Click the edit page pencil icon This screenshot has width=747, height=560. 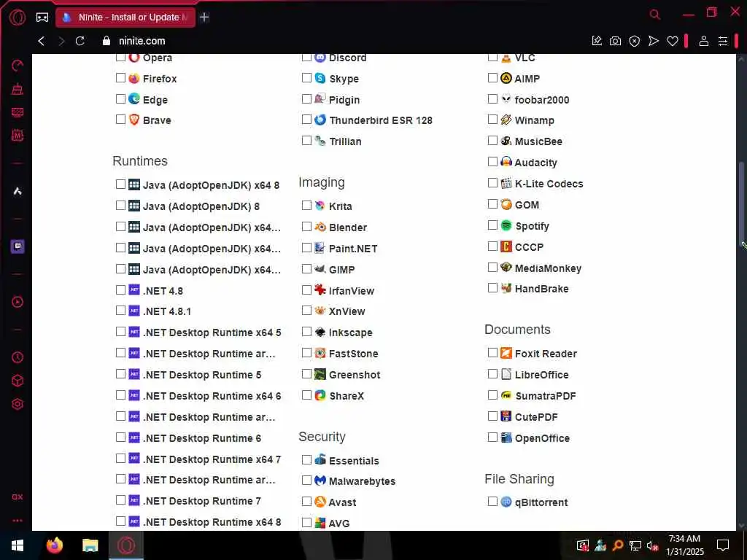[597, 41]
